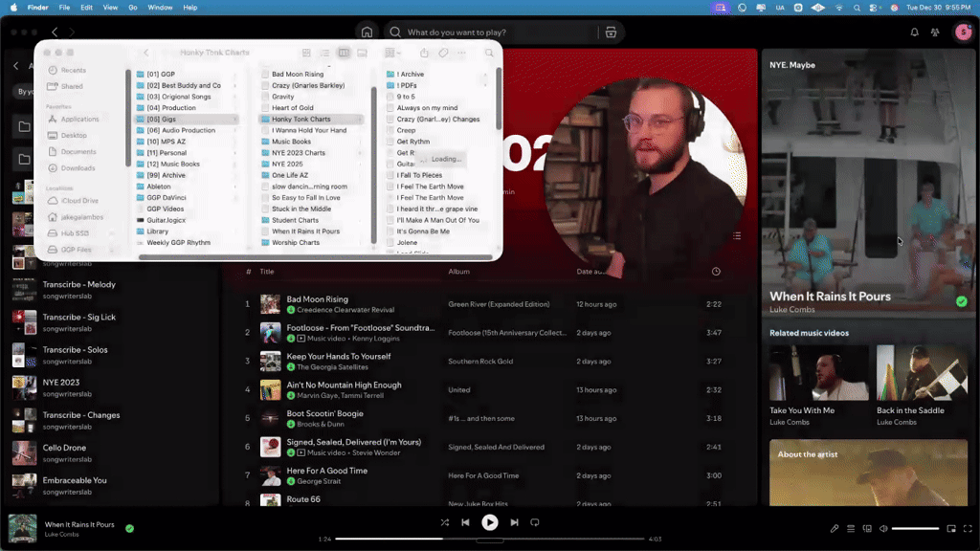
Task: Open the Edit menu in menu bar
Action: point(86,8)
